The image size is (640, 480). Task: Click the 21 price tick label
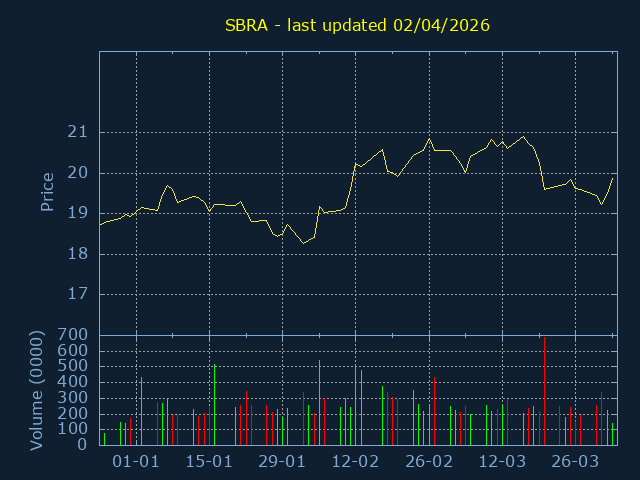click(78, 132)
